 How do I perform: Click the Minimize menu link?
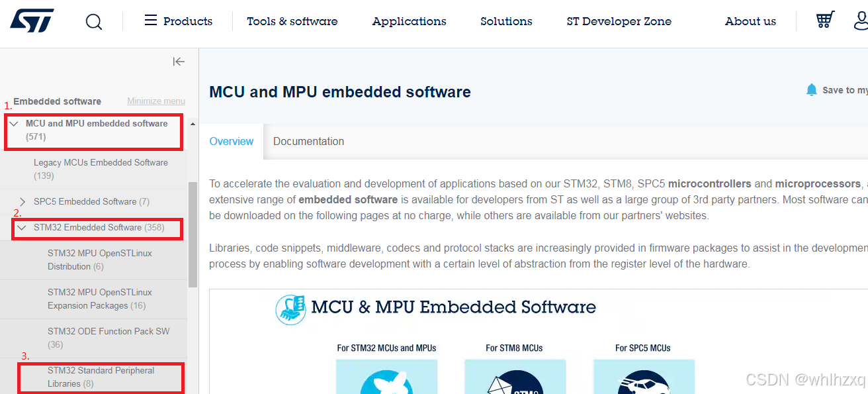tap(155, 100)
